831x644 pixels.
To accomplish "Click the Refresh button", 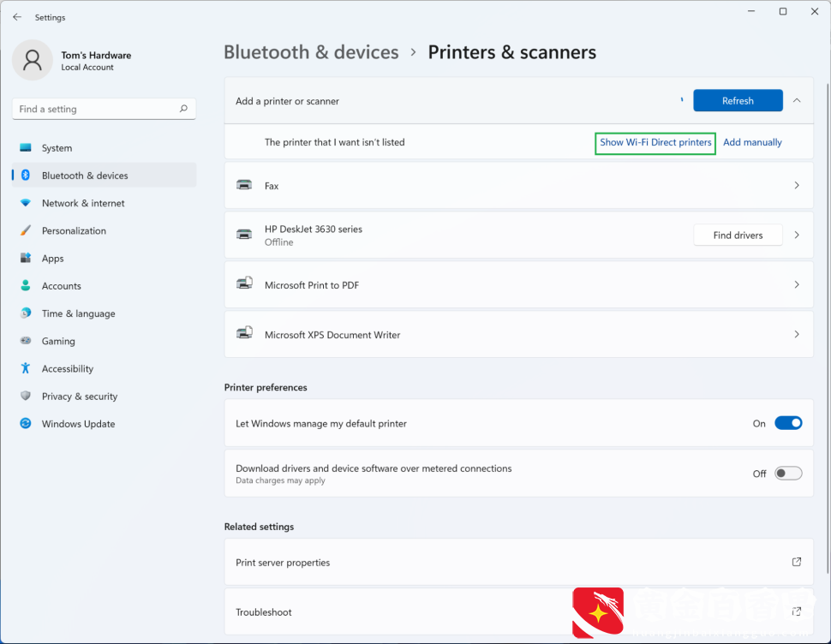I will (x=738, y=101).
